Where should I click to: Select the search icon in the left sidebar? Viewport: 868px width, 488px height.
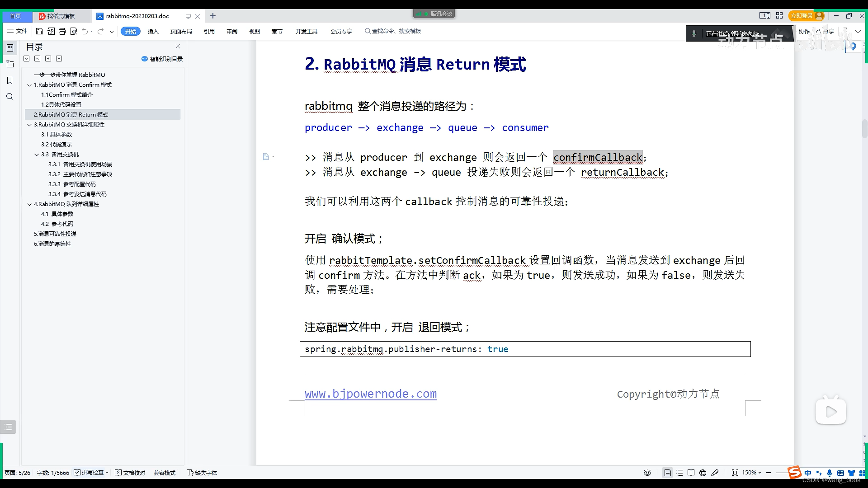10,97
